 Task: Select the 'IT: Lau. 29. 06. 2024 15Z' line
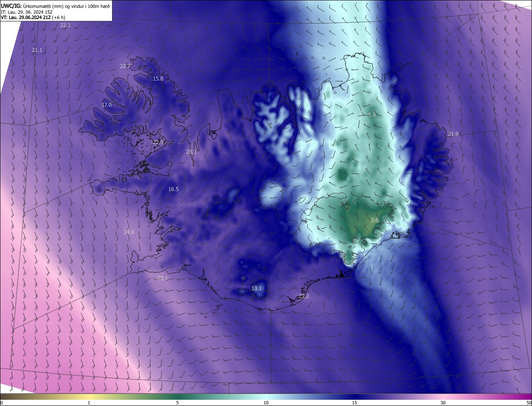tap(27, 12)
